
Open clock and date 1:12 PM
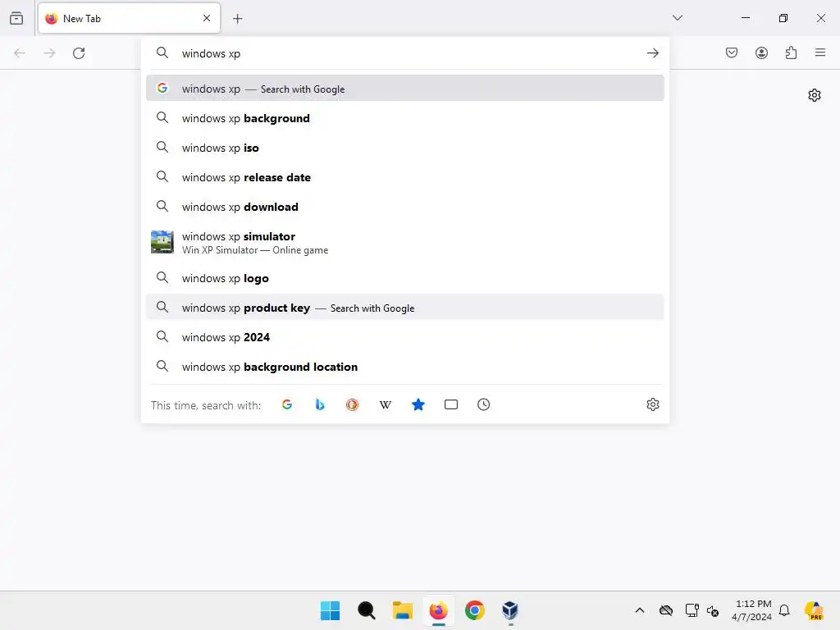pyautogui.click(x=752, y=610)
